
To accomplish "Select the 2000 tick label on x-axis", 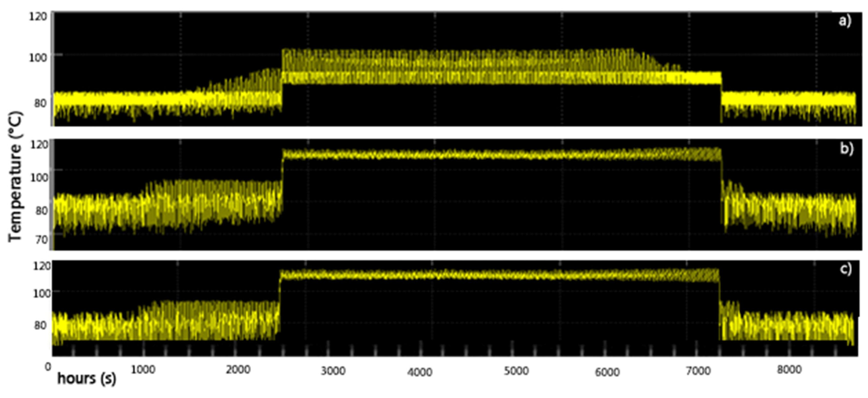I will (238, 370).
